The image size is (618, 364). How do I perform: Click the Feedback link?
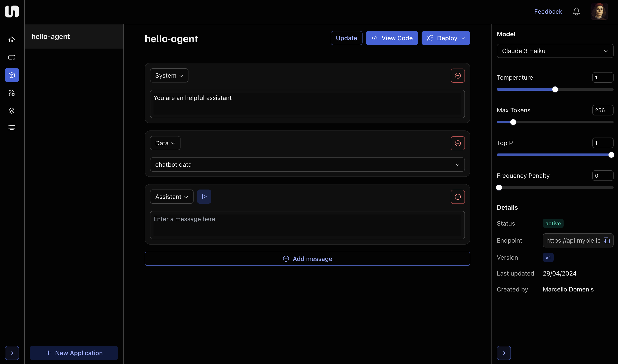click(x=548, y=11)
